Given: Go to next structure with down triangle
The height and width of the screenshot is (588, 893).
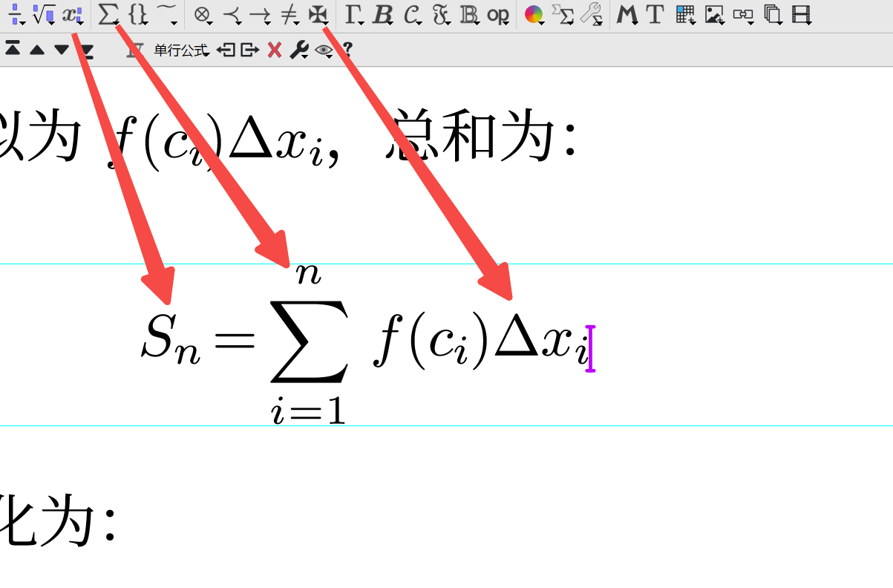Looking at the screenshot, I should [62, 50].
